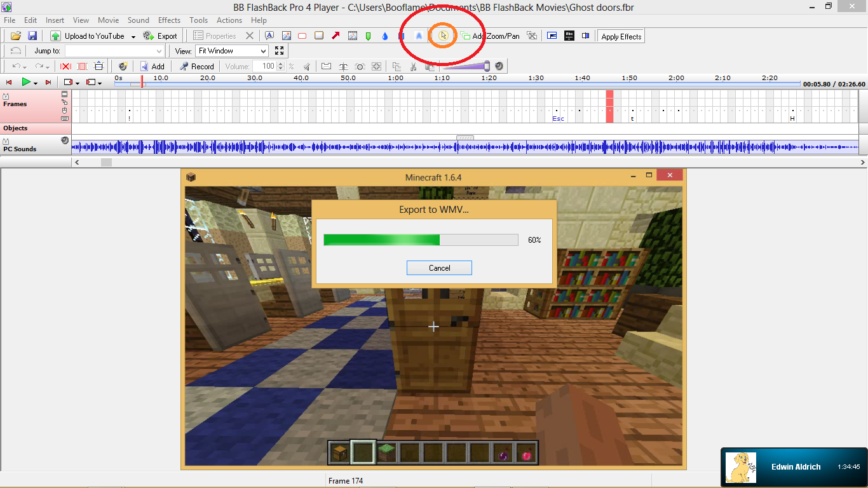This screenshot has width=868, height=488.
Task: Open the Upload to YouTube dropdown arrow
Action: pos(133,37)
